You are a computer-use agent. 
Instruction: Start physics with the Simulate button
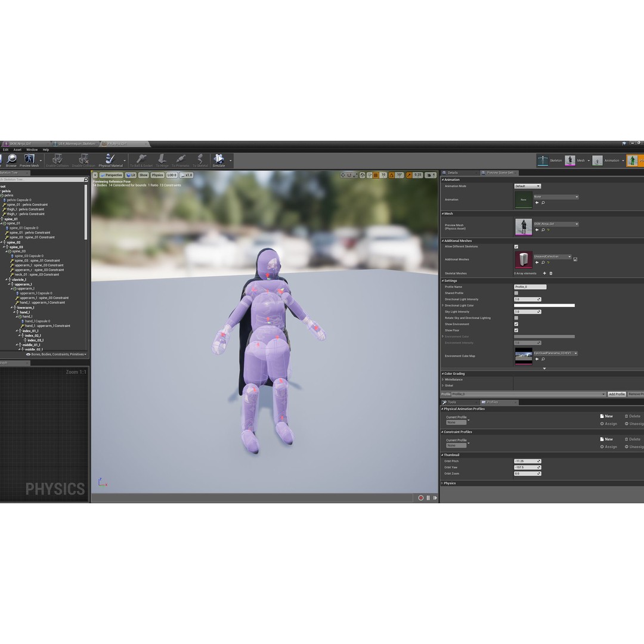(x=219, y=160)
